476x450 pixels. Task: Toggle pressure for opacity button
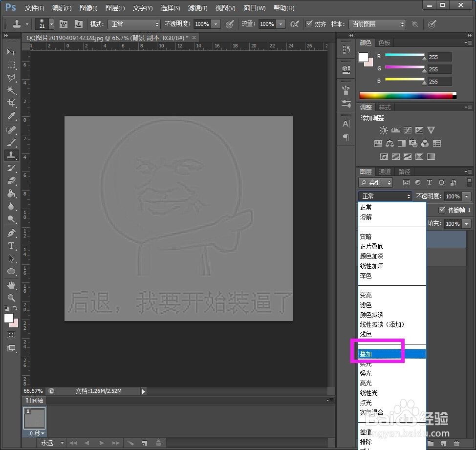pos(230,23)
